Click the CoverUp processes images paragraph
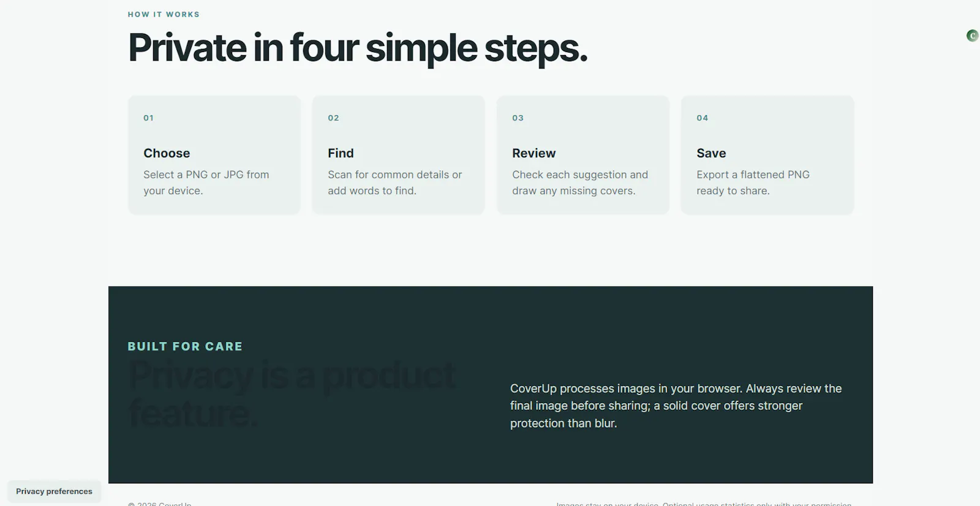This screenshot has width=980, height=506. (676, 406)
